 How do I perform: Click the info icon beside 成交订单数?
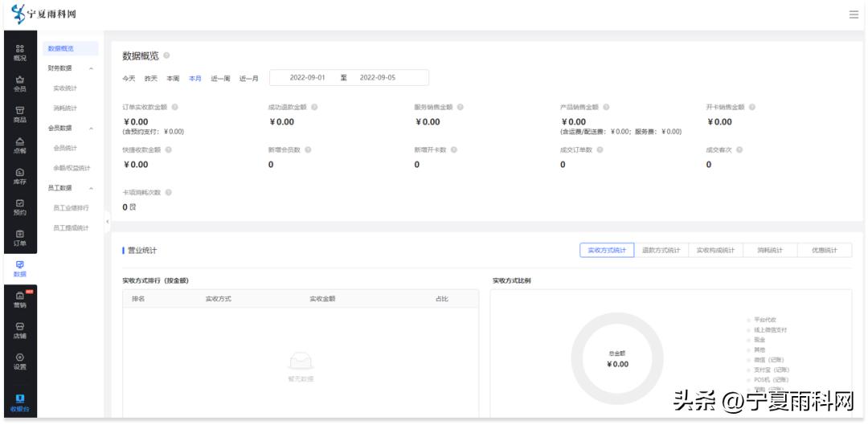tap(600, 150)
